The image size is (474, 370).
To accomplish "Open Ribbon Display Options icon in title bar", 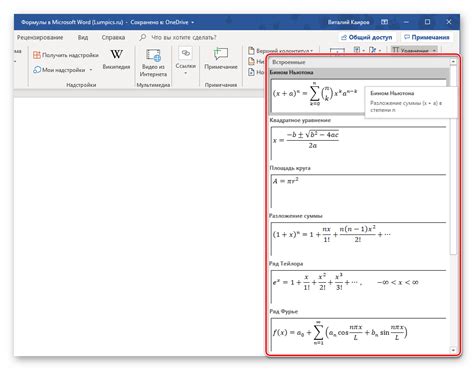I will coord(384,22).
